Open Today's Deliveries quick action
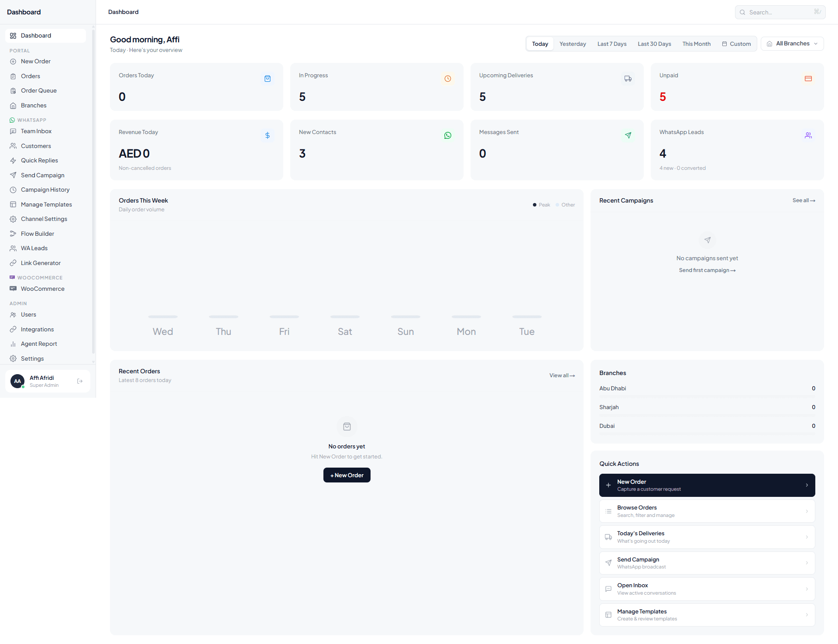Viewport: 838px width, 644px height. click(707, 537)
